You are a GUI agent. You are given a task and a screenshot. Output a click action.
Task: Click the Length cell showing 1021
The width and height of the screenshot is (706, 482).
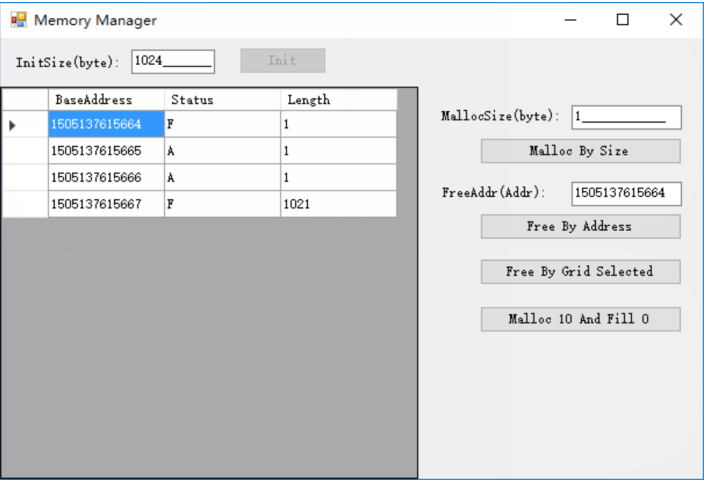tap(338, 204)
